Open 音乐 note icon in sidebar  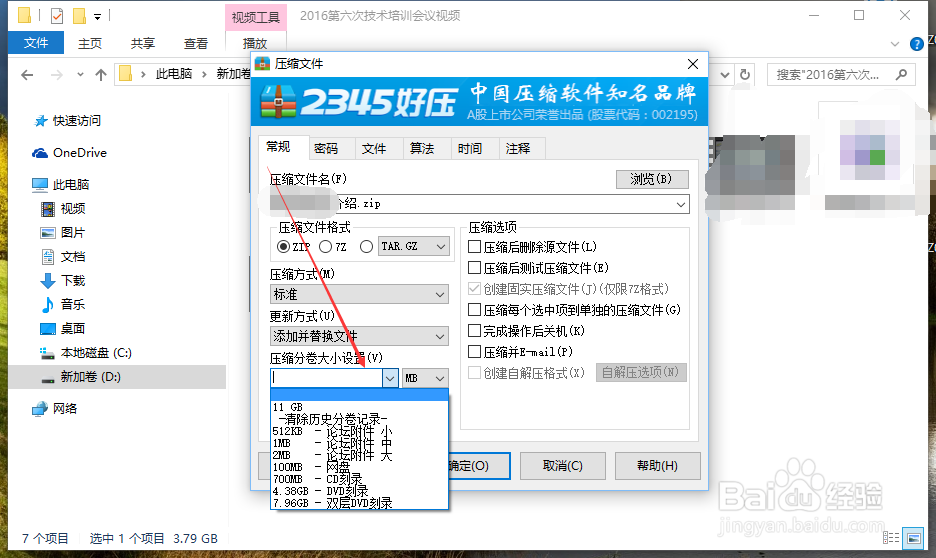coord(48,305)
